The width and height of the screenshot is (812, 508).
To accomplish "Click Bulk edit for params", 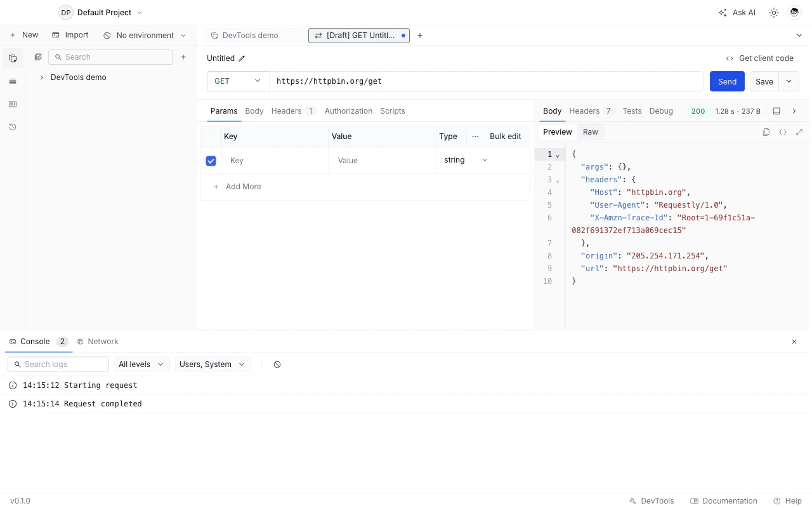I will coord(506,137).
